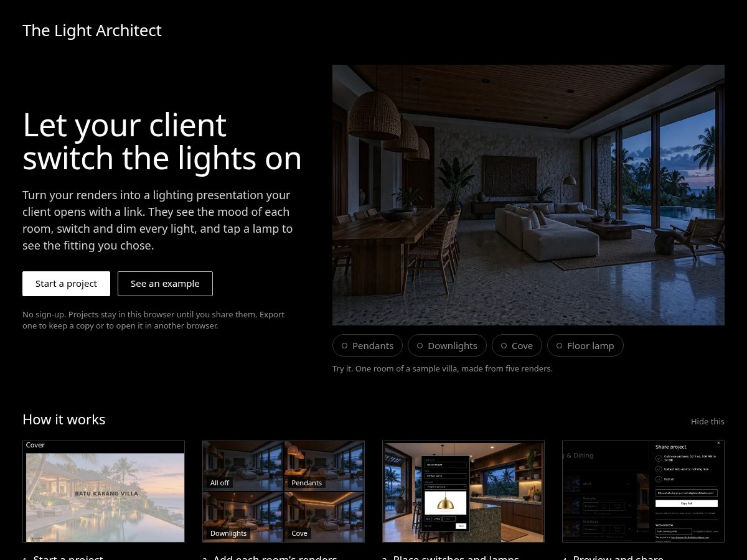
Task: Click the Turn your renders description paragraph
Action: (157, 220)
